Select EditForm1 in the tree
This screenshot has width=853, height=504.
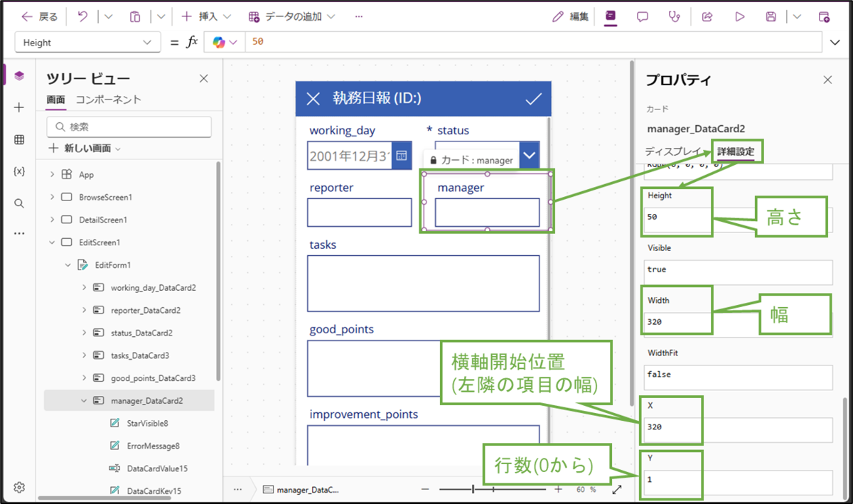click(x=112, y=265)
